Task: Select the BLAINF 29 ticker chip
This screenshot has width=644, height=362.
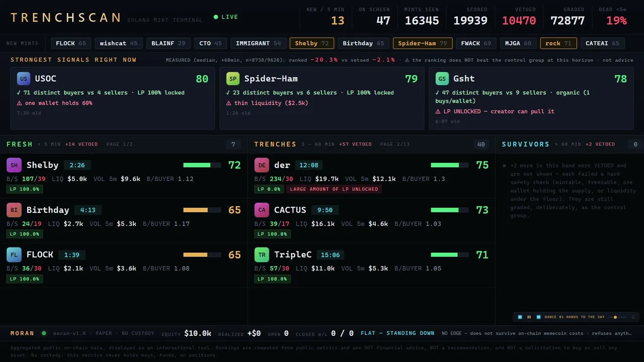Action: pyautogui.click(x=169, y=43)
